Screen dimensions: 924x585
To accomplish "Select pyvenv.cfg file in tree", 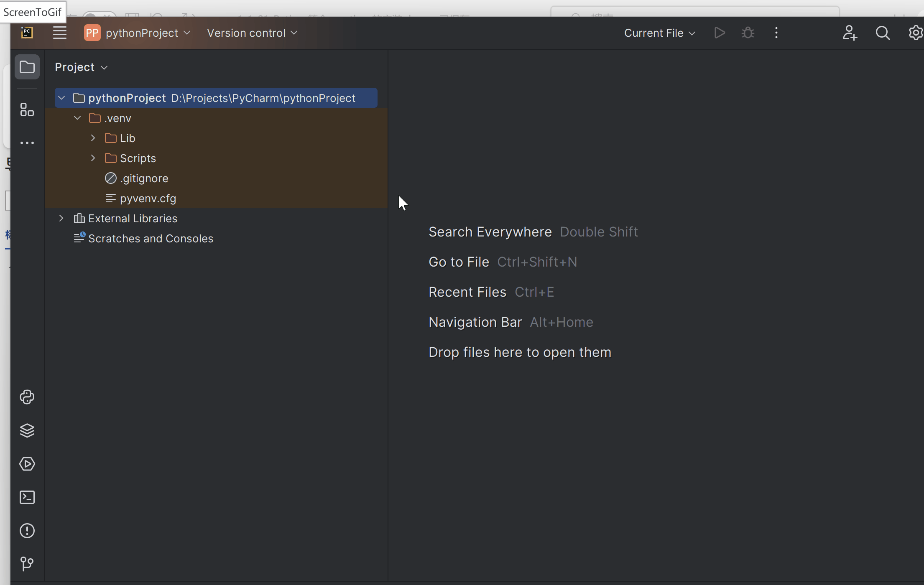I will coord(148,198).
